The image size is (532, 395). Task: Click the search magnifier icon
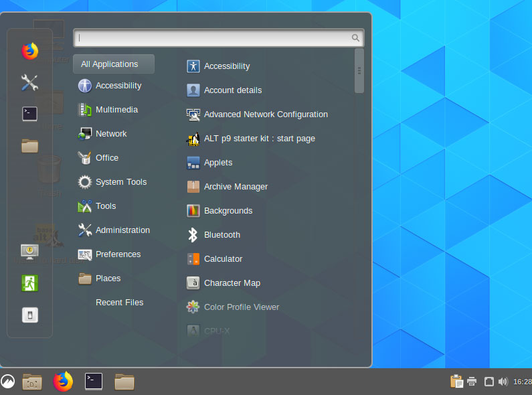[355, 37]
